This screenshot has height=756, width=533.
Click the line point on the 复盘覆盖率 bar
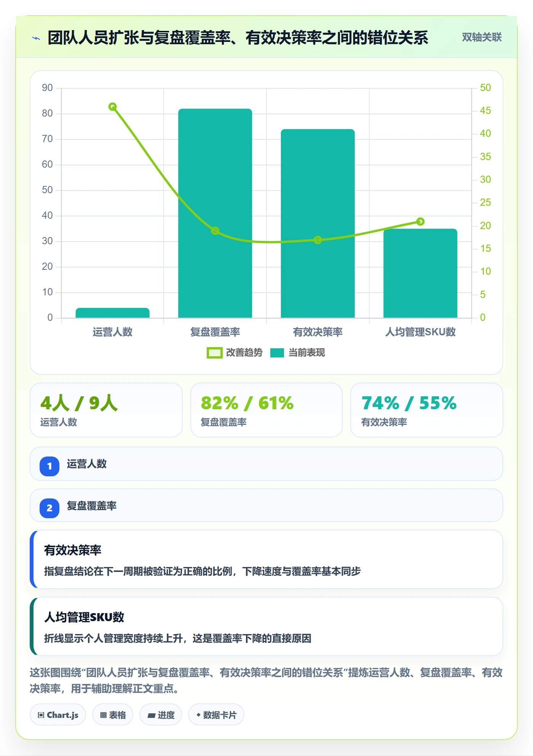[215, 231]
